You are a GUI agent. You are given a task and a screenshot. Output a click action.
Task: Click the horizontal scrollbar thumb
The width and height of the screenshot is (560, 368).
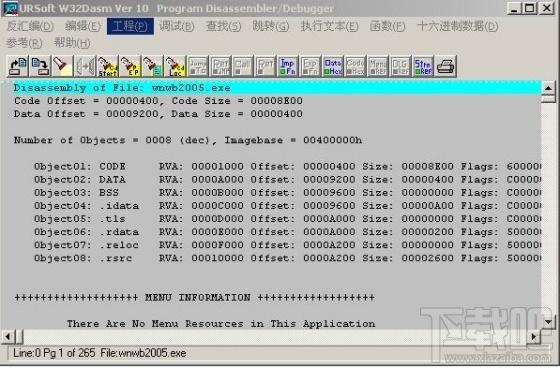pos(19,336)
